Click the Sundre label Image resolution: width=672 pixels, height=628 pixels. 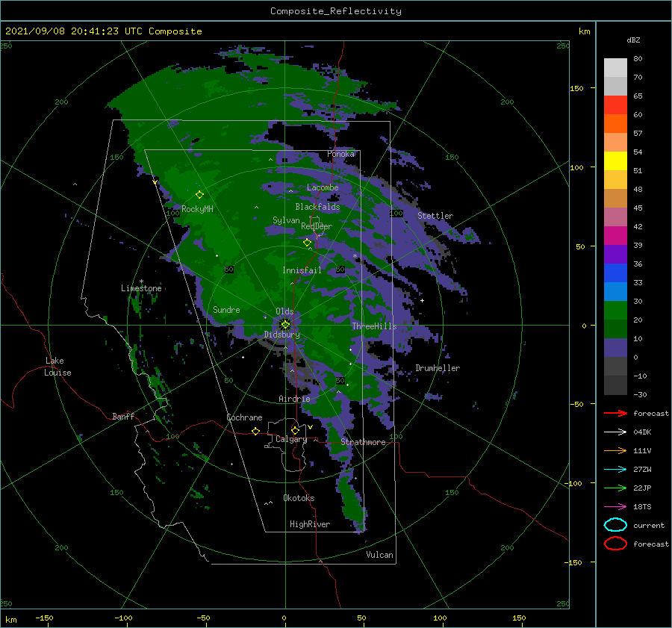226,310
